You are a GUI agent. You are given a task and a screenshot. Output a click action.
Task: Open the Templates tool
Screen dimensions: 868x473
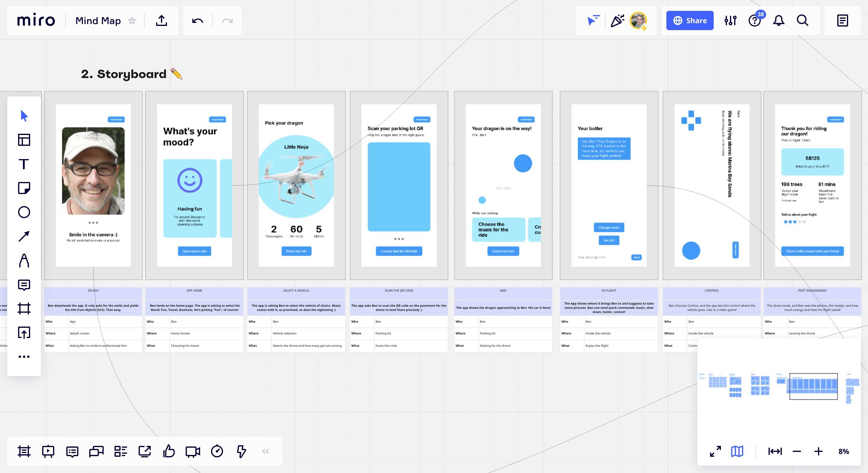coord(24,140)
